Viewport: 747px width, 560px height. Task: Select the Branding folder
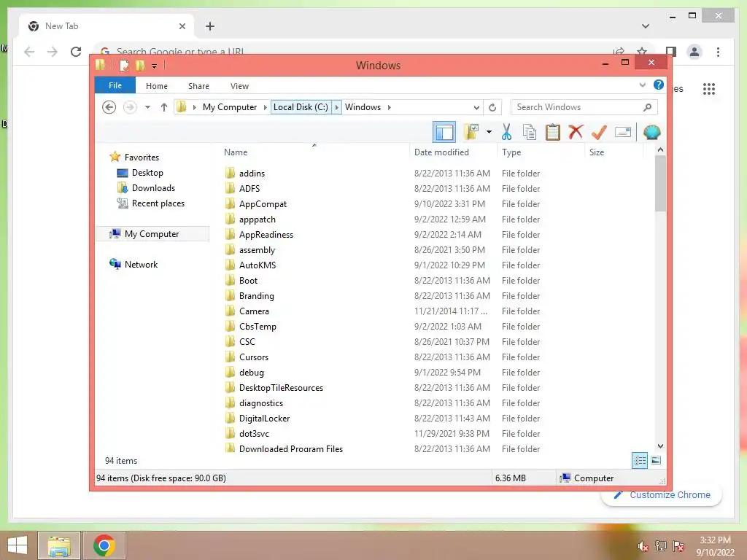click(x=256, y=296)
